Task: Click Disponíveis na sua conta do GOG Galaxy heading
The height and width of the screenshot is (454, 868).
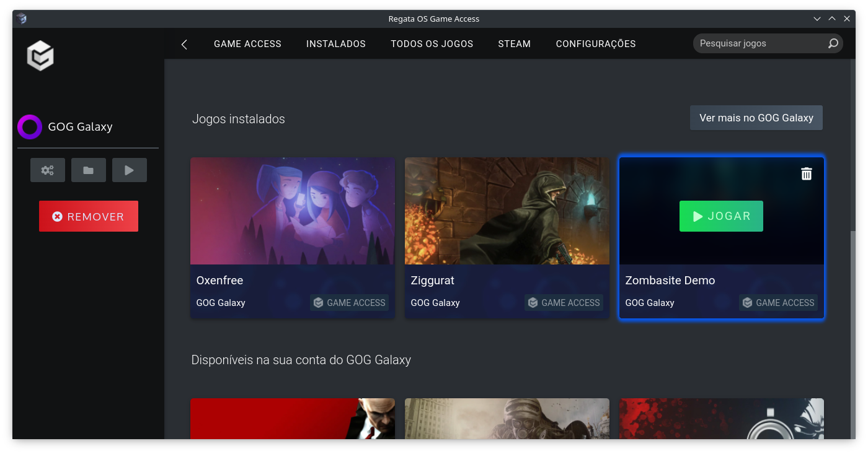Action: coord(301,360)
